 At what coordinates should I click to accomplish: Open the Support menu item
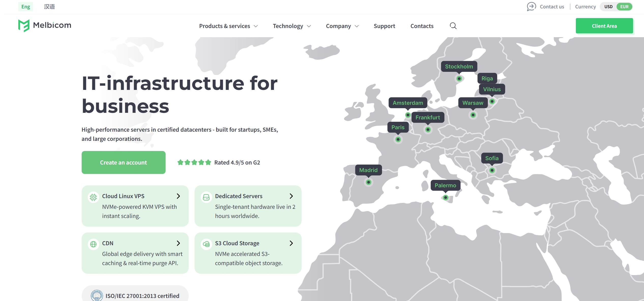click(x=384, y=26)
